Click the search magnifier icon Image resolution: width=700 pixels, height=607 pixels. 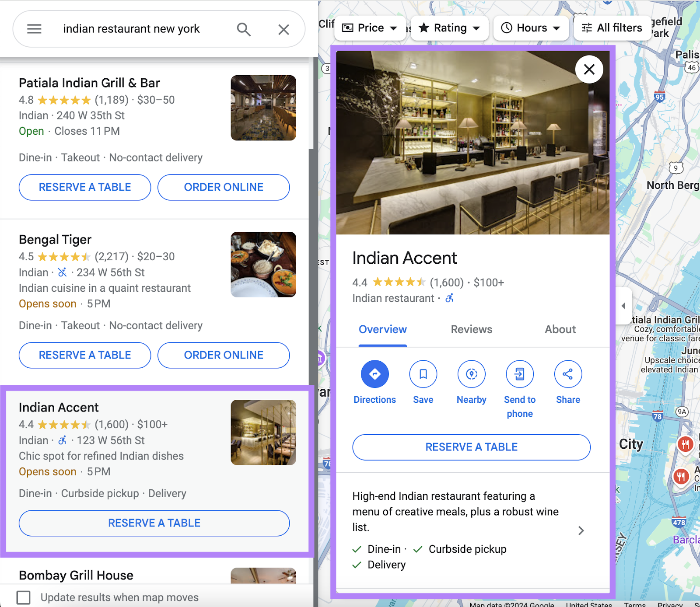pyautogui.click(x=244, y=29)
